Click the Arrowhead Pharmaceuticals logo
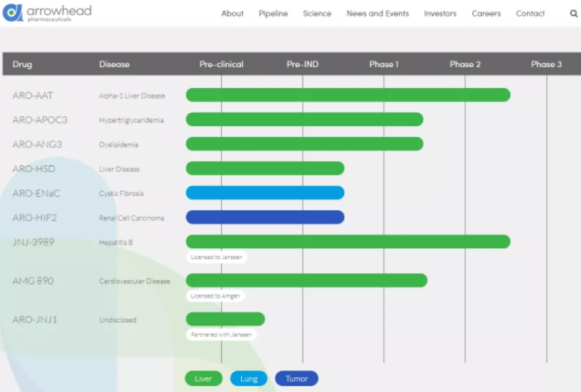The height and width of the screenshot is (392, 581). coord(47,13)
